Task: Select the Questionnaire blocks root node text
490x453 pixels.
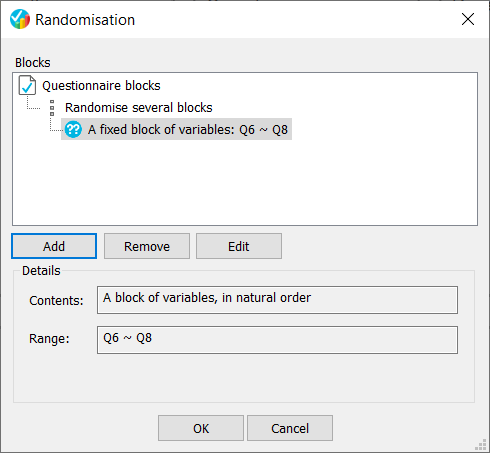Action: pos(101,86)
